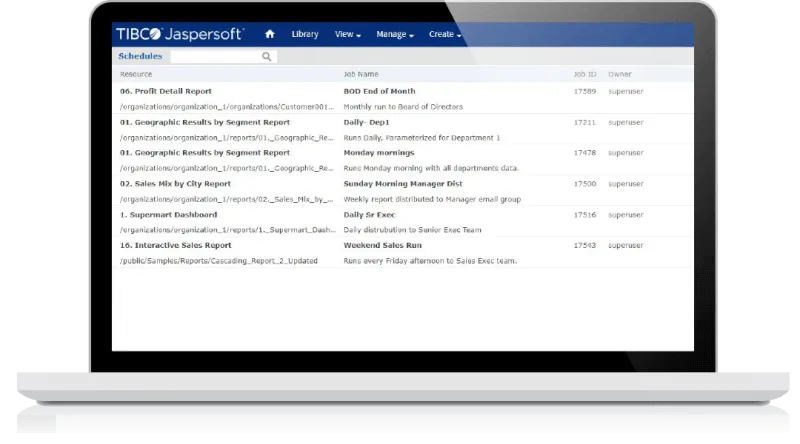This screenshot has width=800, height=444.
Task: Select job ID 17478
Action: tap(585, 153)
